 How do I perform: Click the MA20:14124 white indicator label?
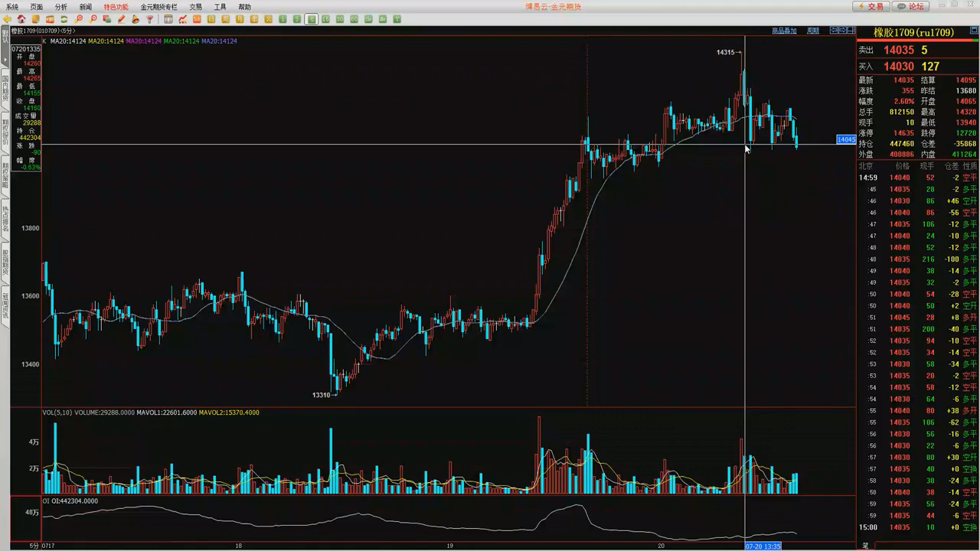click(x=68, y=41)
